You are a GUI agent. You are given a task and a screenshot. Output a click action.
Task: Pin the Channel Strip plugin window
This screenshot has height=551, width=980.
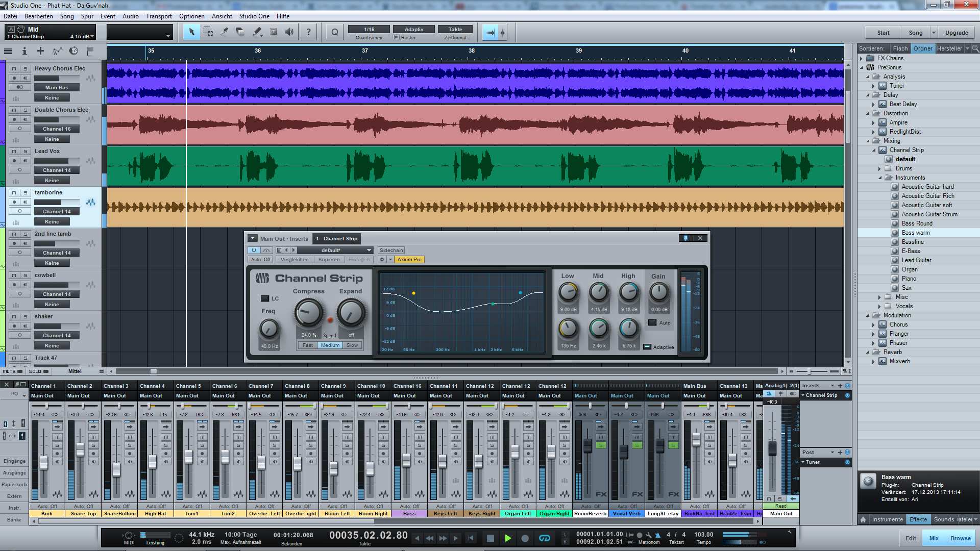[x=685, y=238]
